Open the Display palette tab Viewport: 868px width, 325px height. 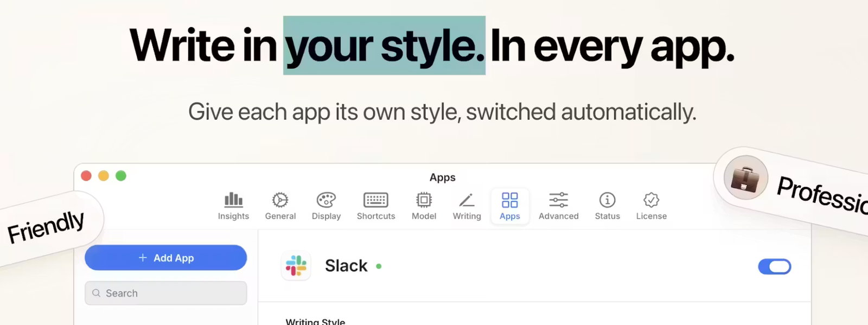point(326,206)
